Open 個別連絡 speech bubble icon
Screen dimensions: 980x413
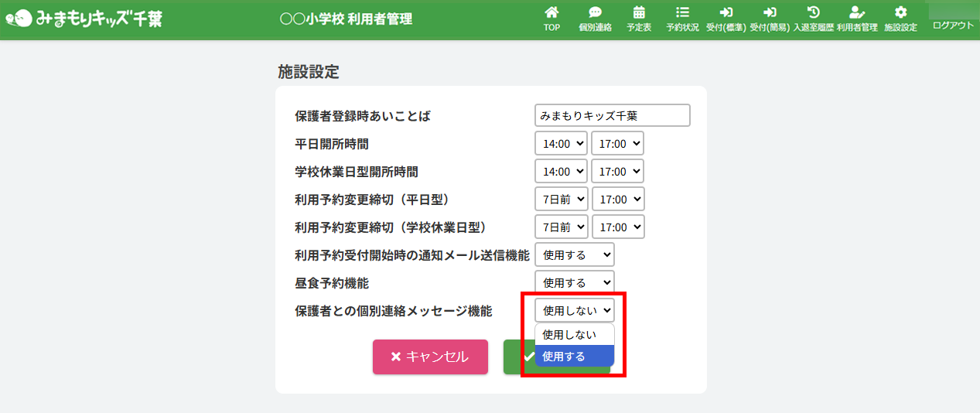[x=595, y=13]
